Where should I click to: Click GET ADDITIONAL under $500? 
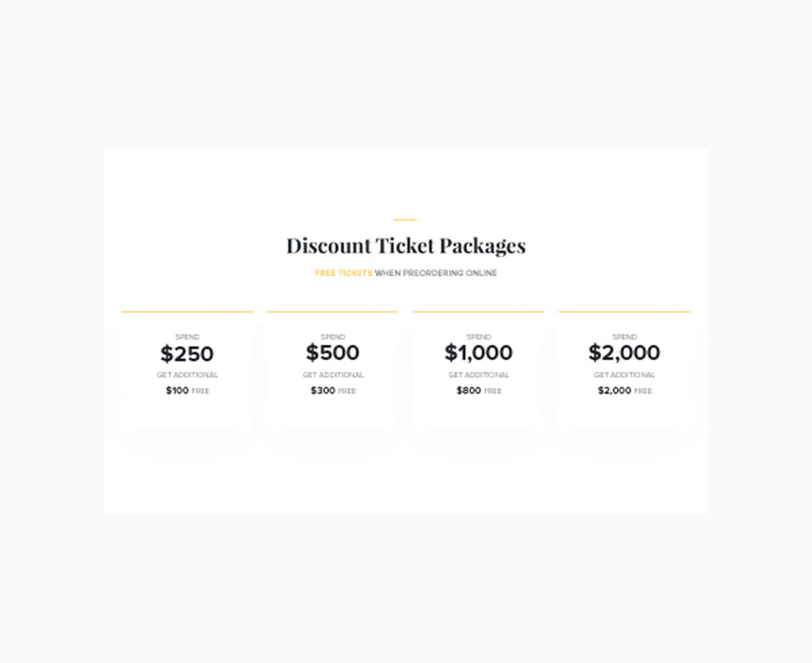pyautogui.click(x=333, y=375)
